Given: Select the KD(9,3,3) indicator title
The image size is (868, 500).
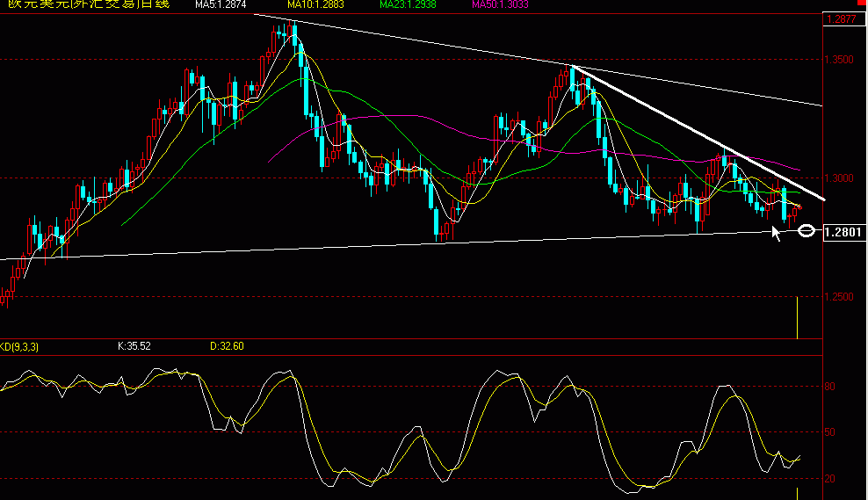Looking at the screenshot, I should (19, 346).
